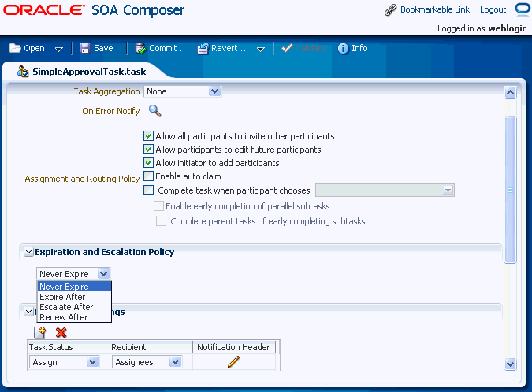Click the add notification icon

tap(39, 333)
